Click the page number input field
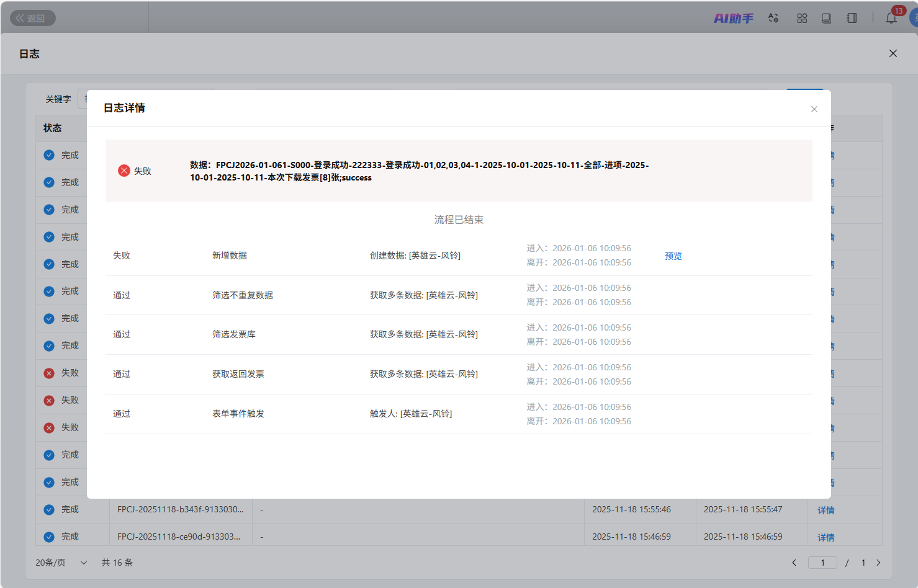918x588 pixels. coord(822,563)
